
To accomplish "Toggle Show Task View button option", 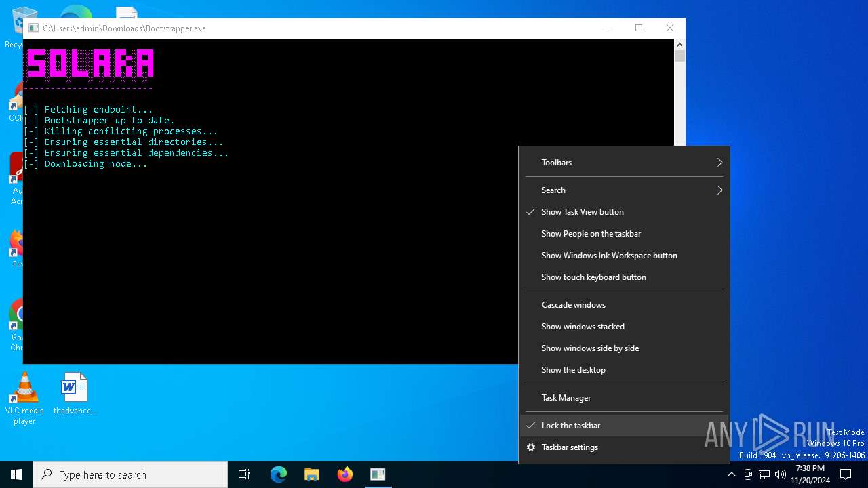I will pyautogui.click(x=624, y=212).
